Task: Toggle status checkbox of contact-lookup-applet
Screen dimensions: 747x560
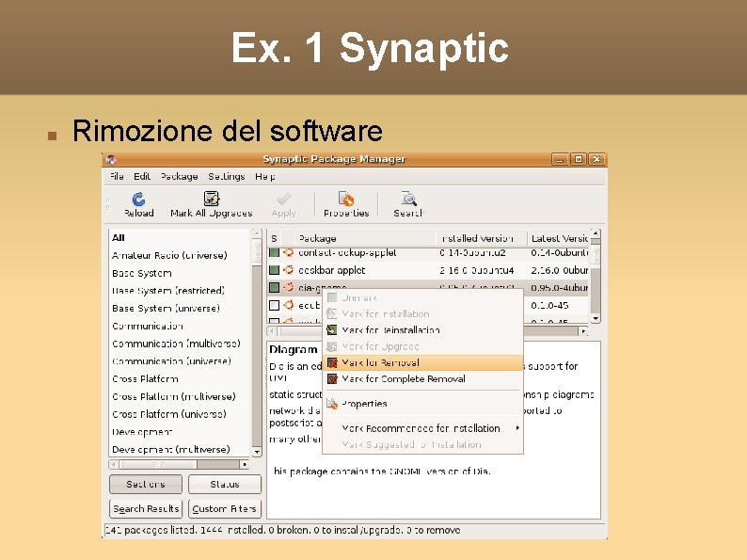Action: (x=274, y=252)
